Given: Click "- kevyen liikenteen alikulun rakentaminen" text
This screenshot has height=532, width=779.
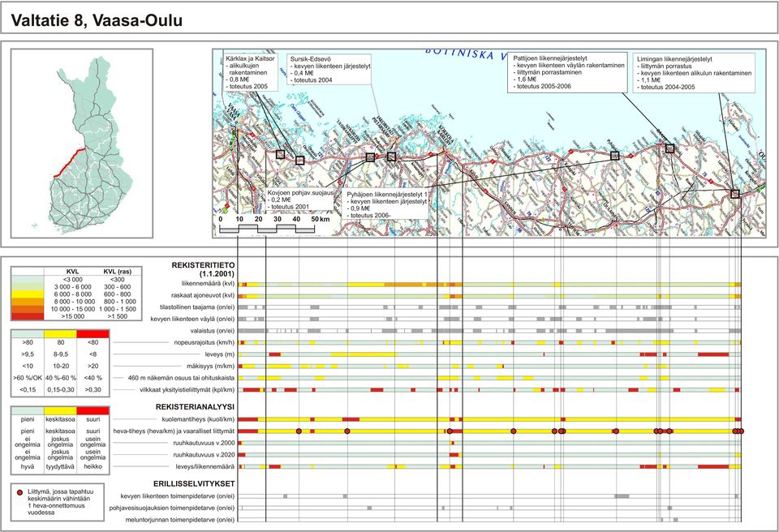Looking at the screenshot, I should point(695,73).
